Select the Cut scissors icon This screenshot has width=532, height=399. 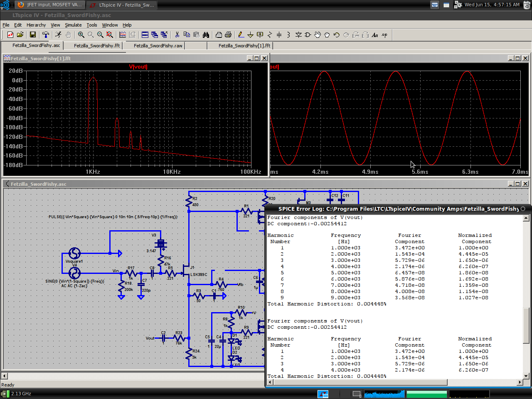coord(177,35)
